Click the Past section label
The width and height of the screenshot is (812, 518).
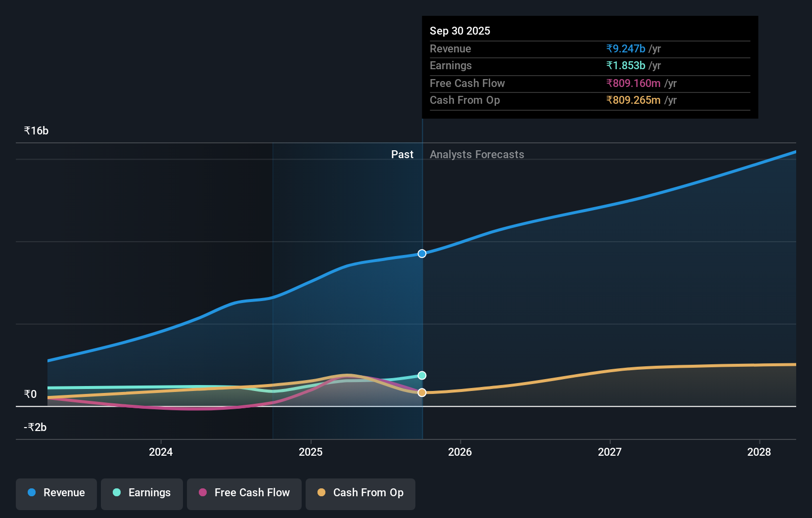tap(402, 154)
